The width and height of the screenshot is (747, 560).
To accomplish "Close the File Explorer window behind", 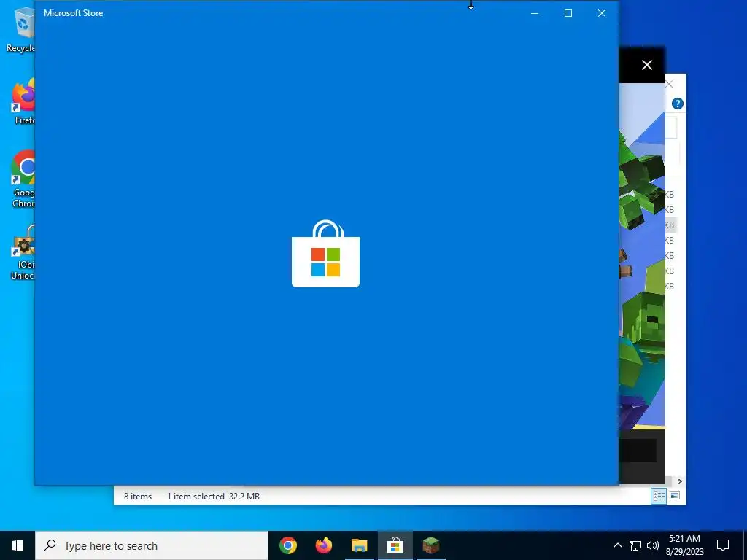I will (670, 85).
